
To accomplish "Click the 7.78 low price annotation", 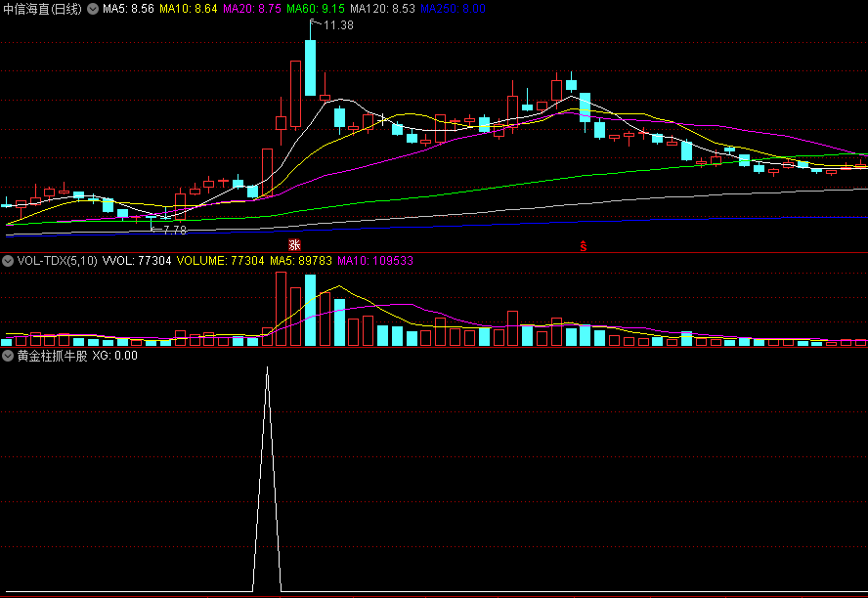I will pyautogui.click(x=175, y=231).
